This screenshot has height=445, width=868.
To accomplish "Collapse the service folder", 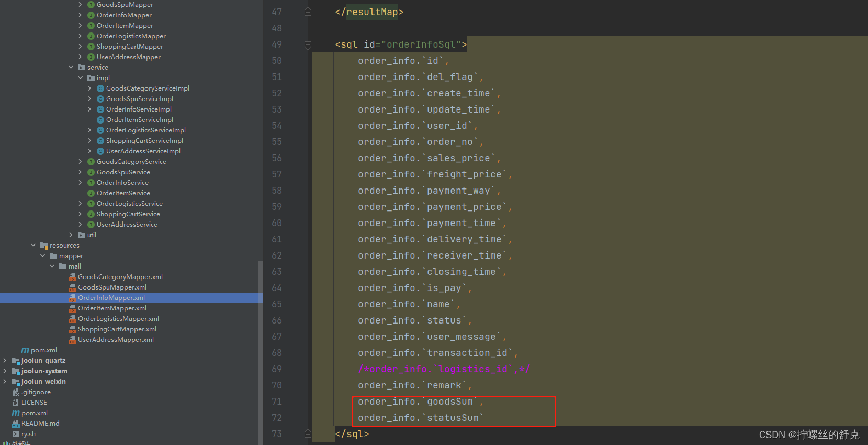I will 71,68.
